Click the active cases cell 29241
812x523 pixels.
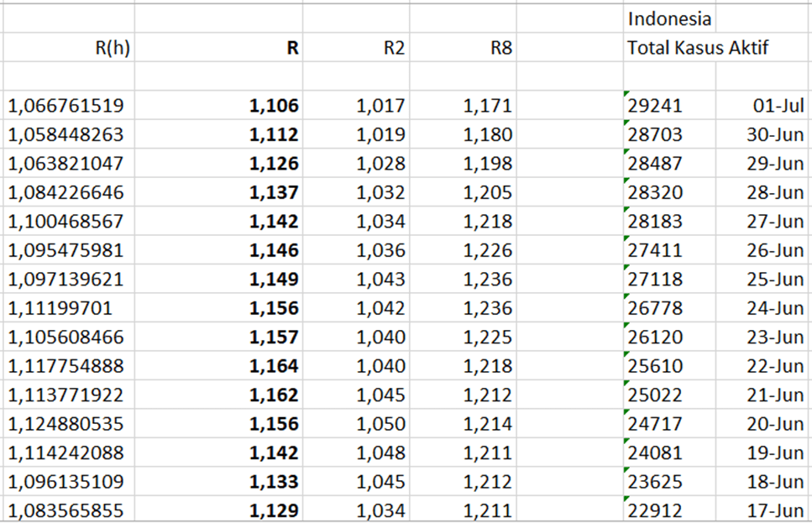click(x=669, y=106)
